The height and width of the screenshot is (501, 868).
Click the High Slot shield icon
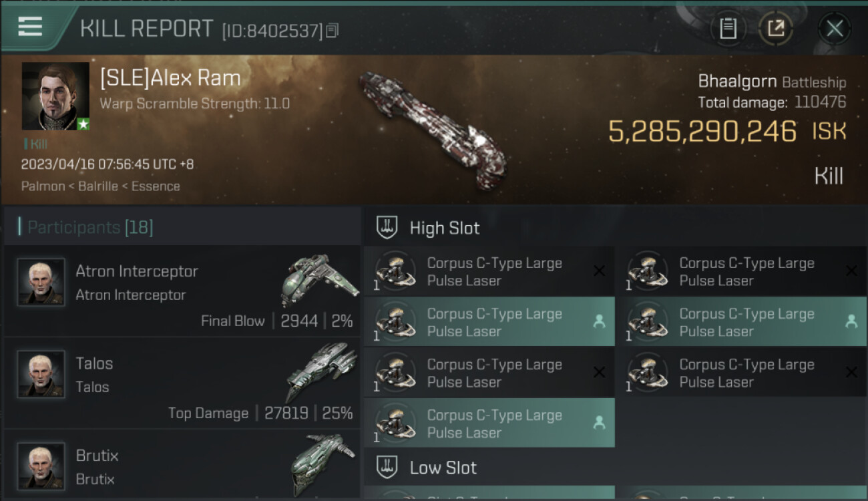coord(387,228)
